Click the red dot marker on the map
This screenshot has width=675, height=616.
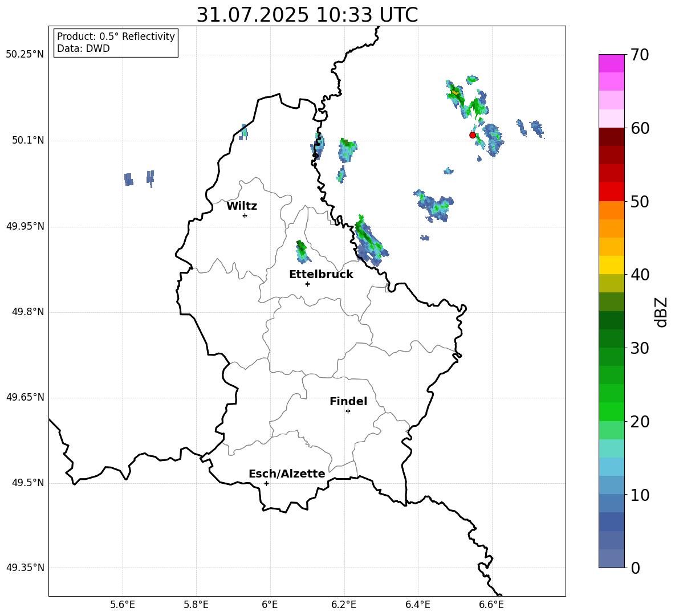click(473, 135)
